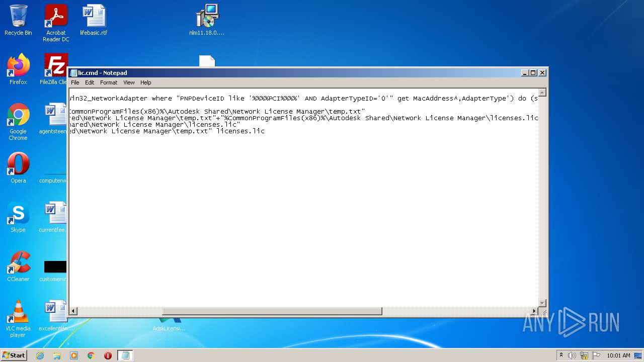644x362 pixels.
Task: Launch Firefox from desktop shortcut
Action: (18, 69)
